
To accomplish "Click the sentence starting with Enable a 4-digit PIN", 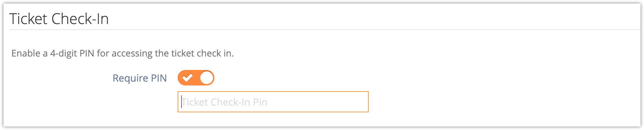I will click(122, 53).
